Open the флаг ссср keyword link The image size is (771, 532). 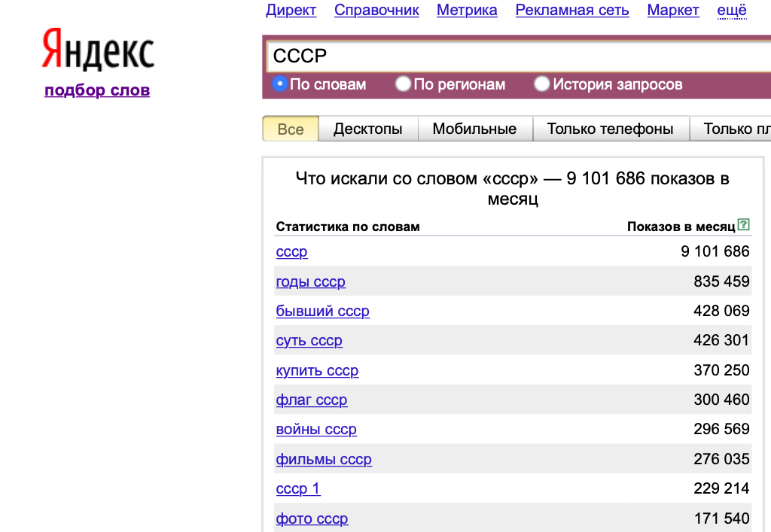point(312,400)
